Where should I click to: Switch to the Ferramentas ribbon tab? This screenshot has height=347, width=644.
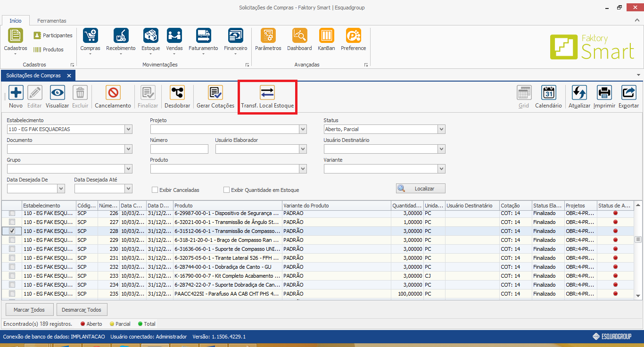(52, 21)
